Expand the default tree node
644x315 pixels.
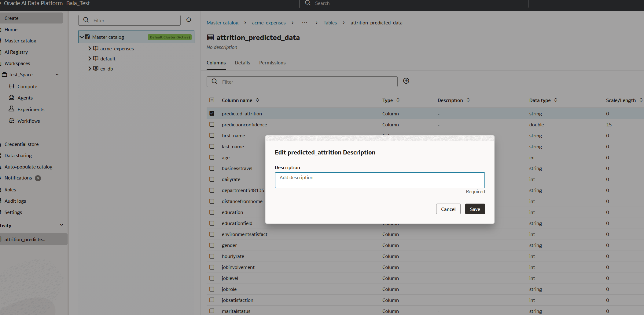[x=90, y=58]
